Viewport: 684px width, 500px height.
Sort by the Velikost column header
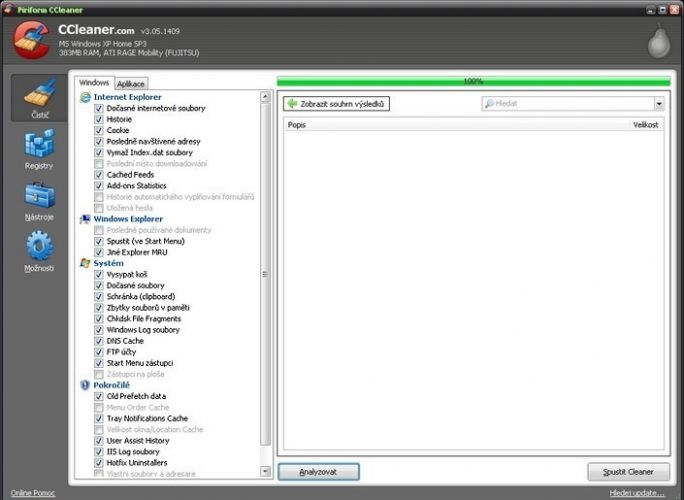coord(646,125)
